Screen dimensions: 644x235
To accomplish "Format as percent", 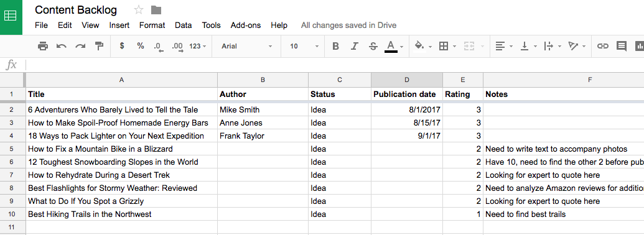I will pos(141,46).
